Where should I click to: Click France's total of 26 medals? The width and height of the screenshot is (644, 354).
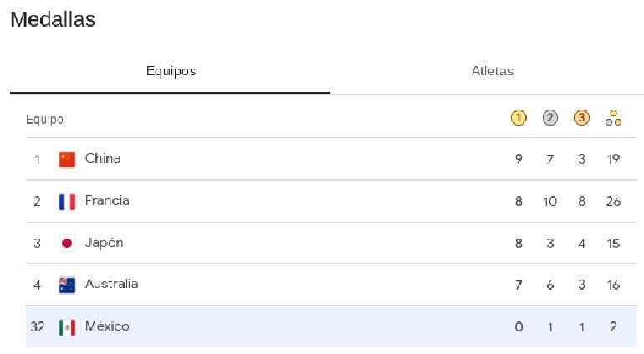(x=613, y=202)
